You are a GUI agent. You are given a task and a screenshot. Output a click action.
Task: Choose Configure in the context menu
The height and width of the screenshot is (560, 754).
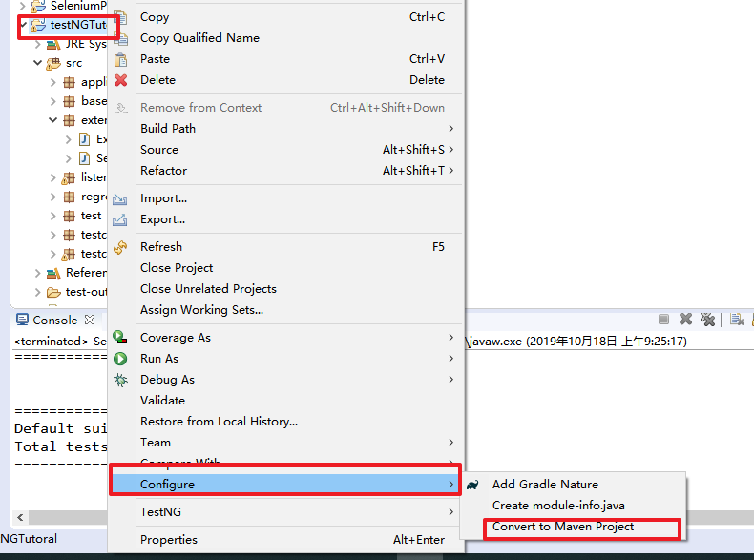[x=286, y=485]
